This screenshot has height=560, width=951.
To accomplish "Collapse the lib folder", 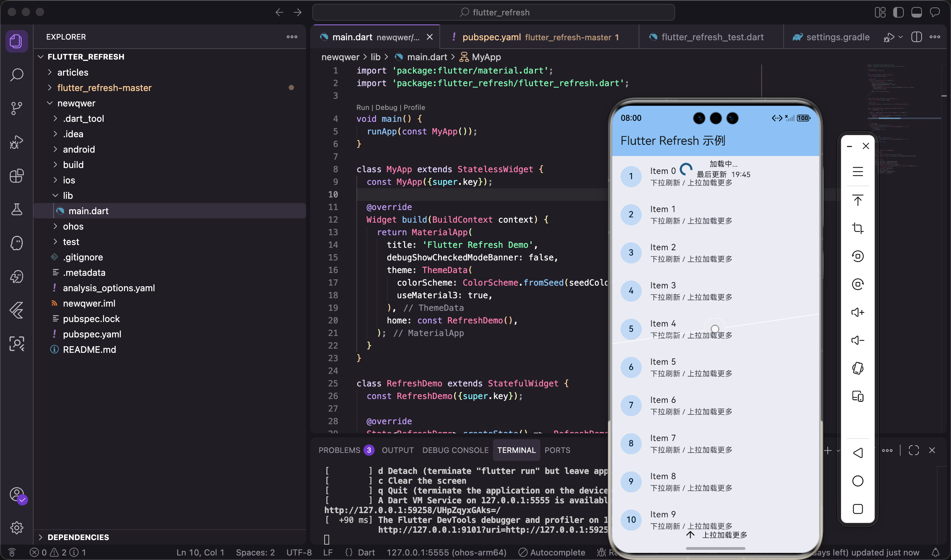I will tap(68, 195).
